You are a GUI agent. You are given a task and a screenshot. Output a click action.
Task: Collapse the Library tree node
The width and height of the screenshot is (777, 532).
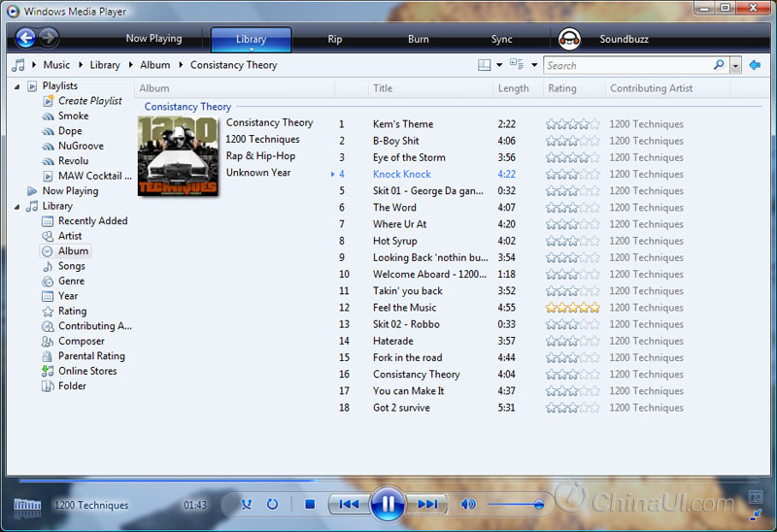[x=17, y=207]
